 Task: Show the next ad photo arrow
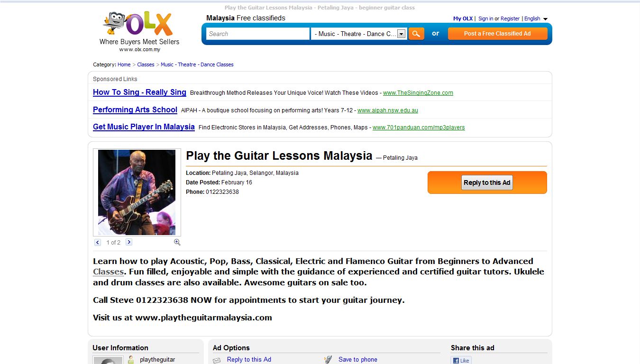click(x=129, y=242)
